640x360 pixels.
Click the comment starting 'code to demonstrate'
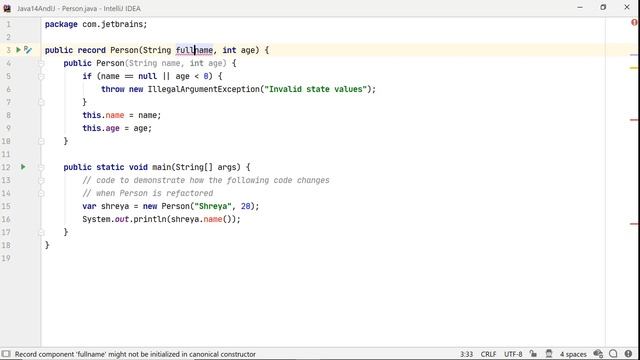coord(213,180)
